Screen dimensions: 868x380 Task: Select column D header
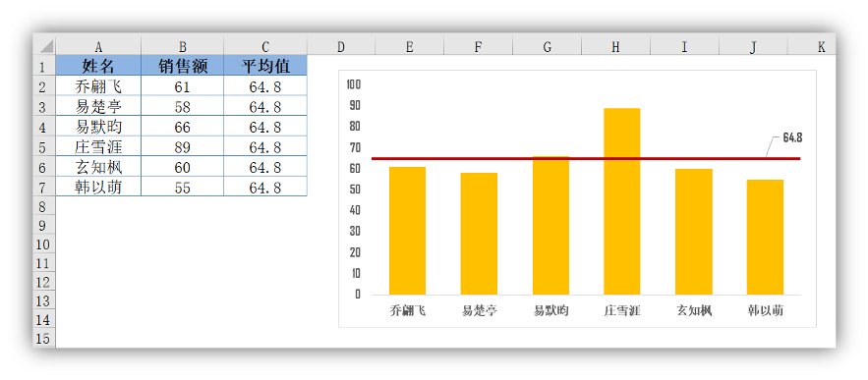pos(340,46)
